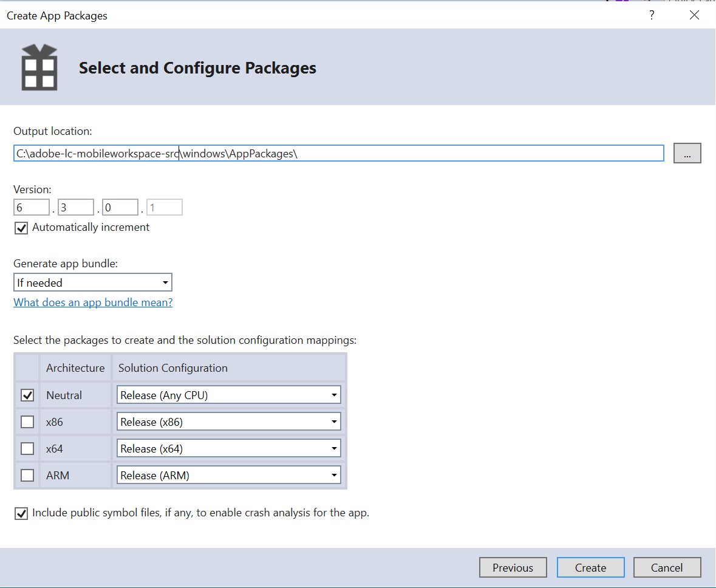Enable the x86 architecture checkbox
The image size is (716, 588).
pos(27,422)
